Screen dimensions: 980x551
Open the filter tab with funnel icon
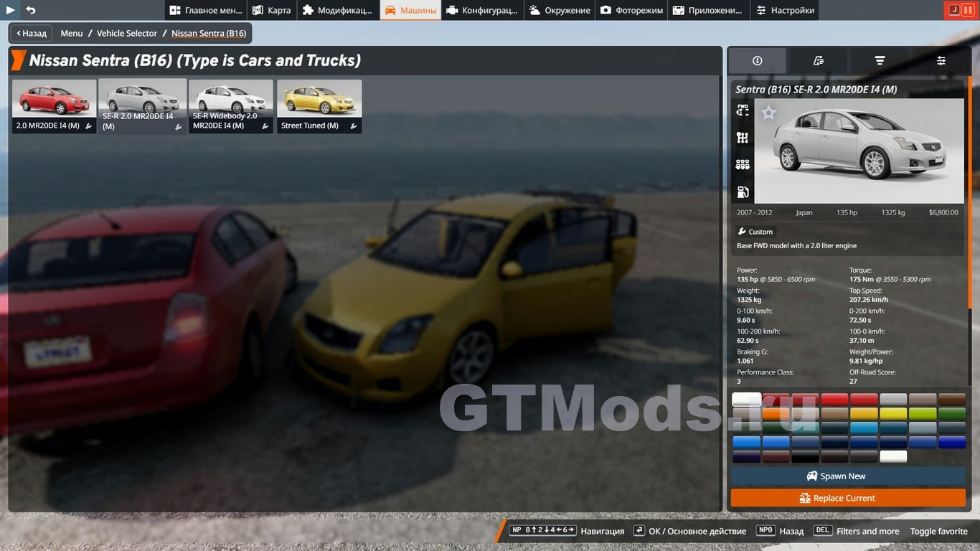click(x=880, y=61)
